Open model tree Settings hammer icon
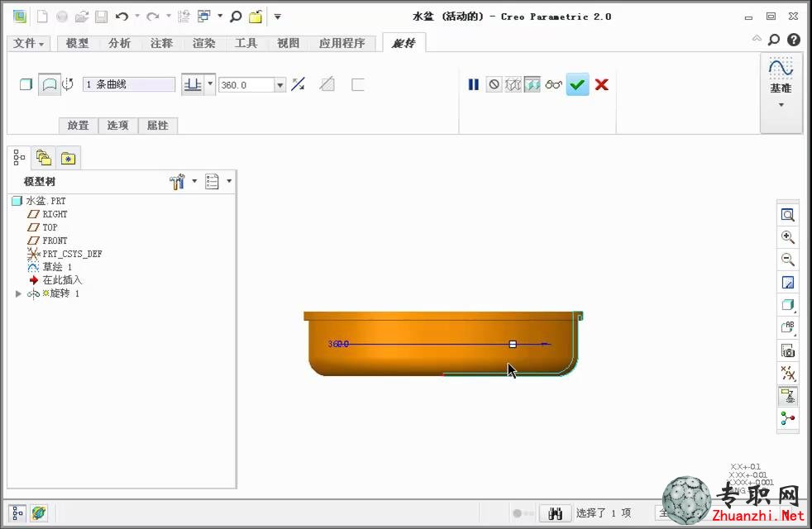This screenshot has width=812, height=529. pos(177,182)
